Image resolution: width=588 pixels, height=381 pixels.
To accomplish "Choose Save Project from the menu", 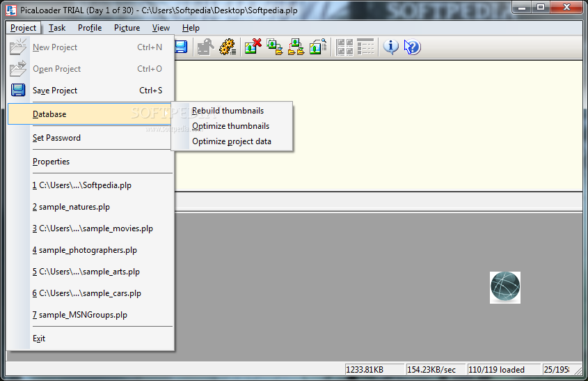I will click(x=90, y=91).
